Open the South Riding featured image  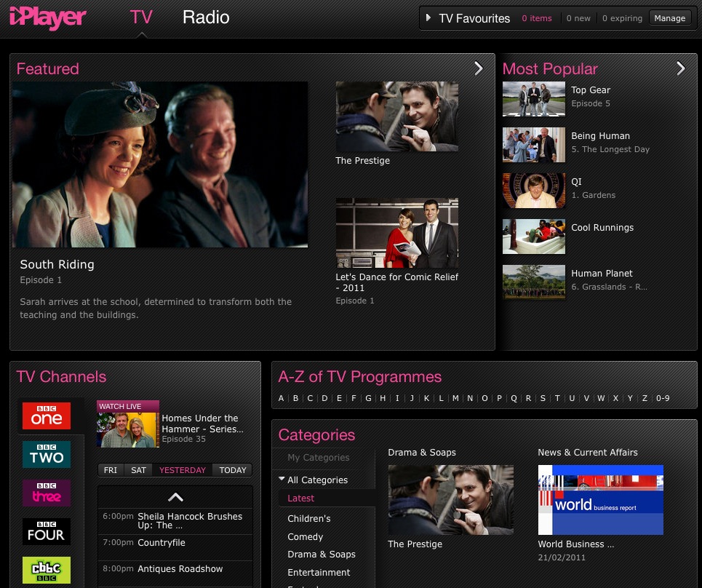pyautogui.click(x=160, y=164)
